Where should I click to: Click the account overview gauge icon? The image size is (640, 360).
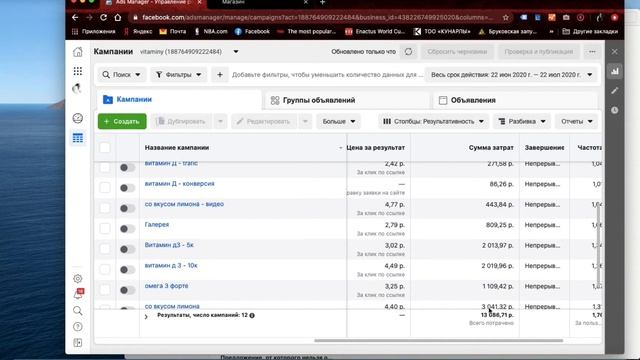pyautogui.click(x=78, y=118)
